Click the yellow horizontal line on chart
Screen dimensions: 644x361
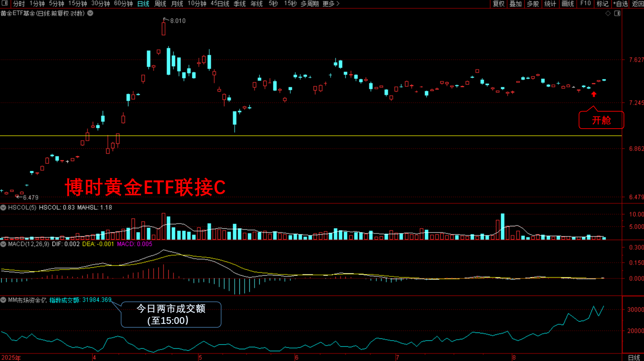tap(311, 136)
